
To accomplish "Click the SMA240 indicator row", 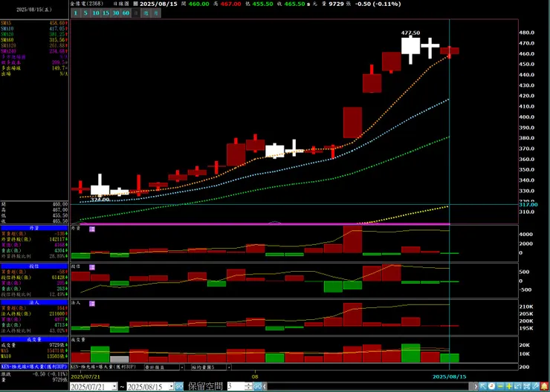I will coord(34,51).
